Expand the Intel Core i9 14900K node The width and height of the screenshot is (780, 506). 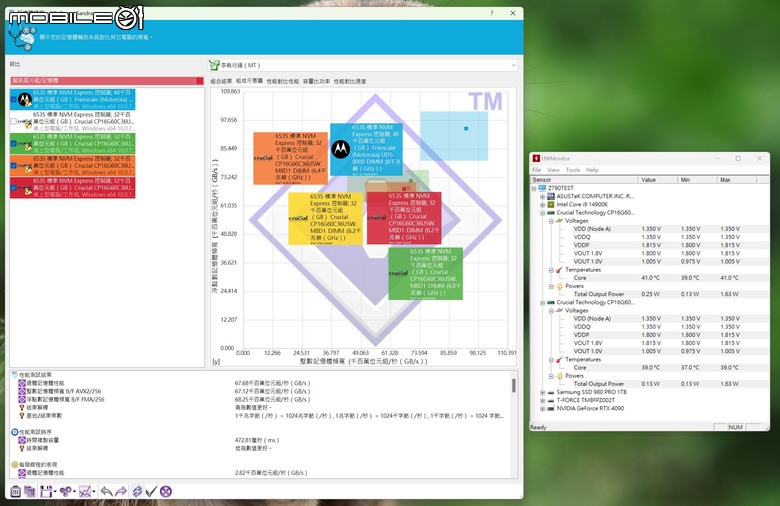click(542, 204)
